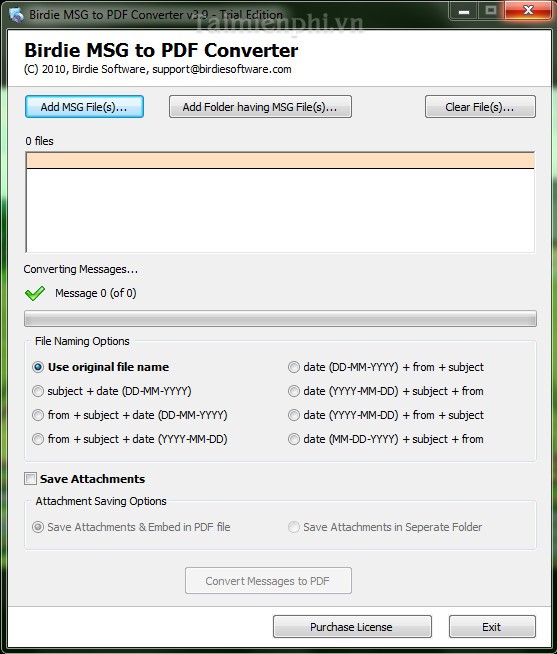Open Add Folder having MSG File(s)
The width and height of the screenshot is (557, 654).
260,107
